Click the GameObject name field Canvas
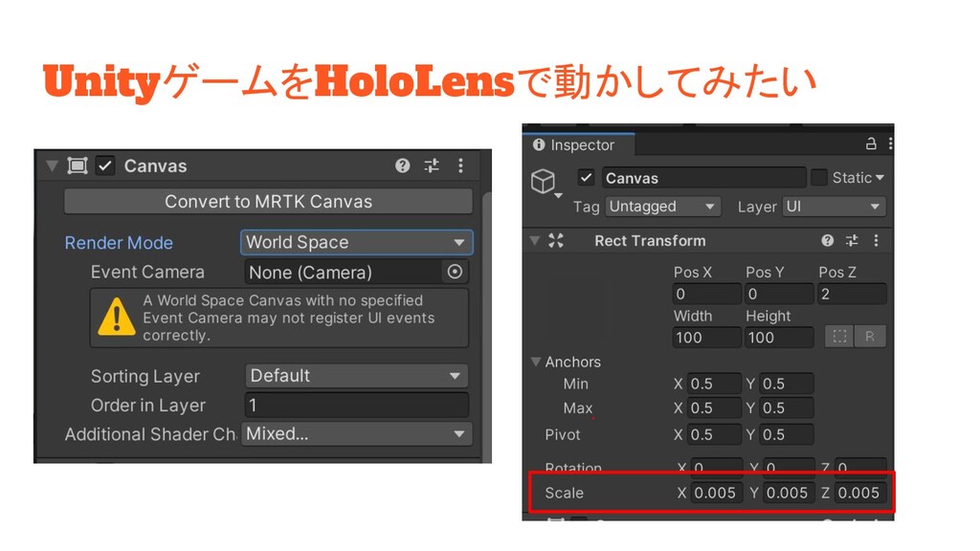The height and width of the screenshot is (551, 980). (703, 178)
